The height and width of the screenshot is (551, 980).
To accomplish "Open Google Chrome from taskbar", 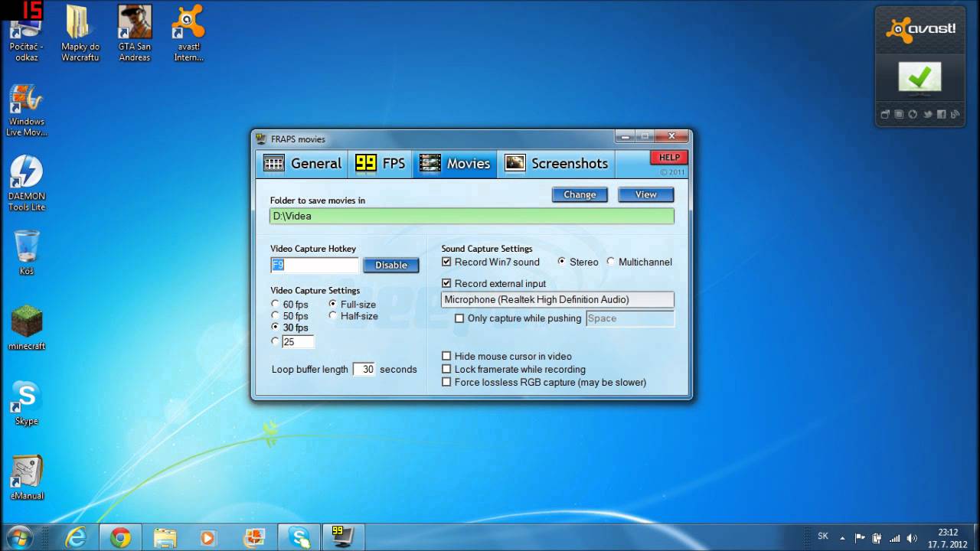I will [x=120, y=538].
